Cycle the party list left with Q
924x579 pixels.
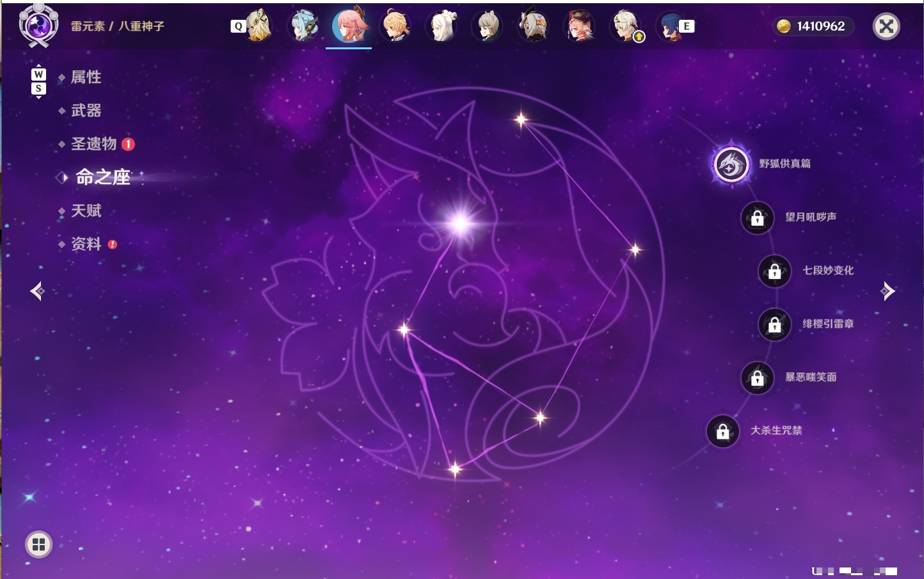(238, 26)
